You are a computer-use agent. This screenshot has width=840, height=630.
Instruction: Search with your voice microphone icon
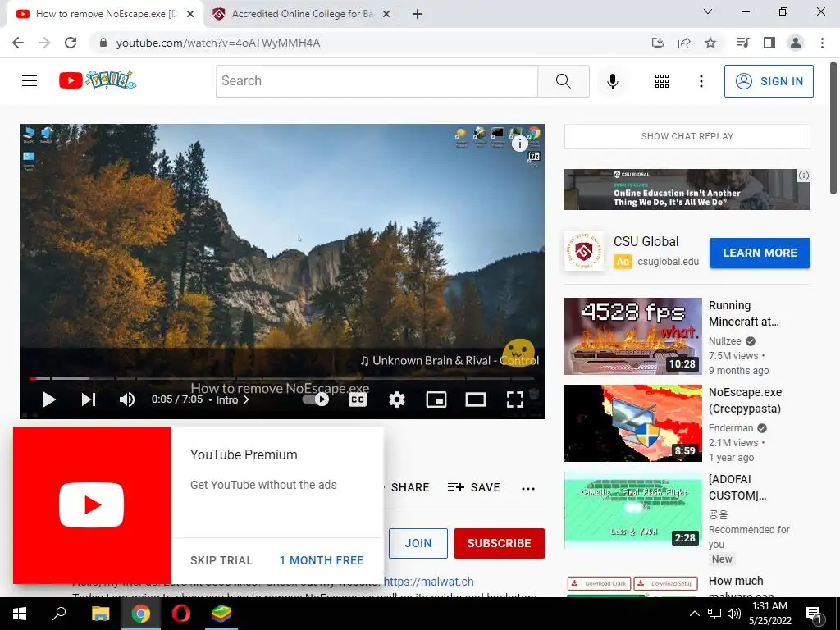coord(612,81)
